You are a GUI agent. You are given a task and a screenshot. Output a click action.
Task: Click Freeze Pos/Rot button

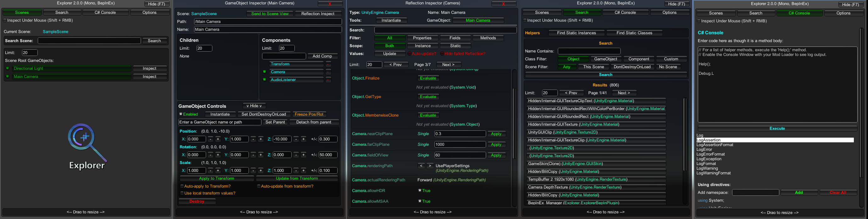[309, 114]
